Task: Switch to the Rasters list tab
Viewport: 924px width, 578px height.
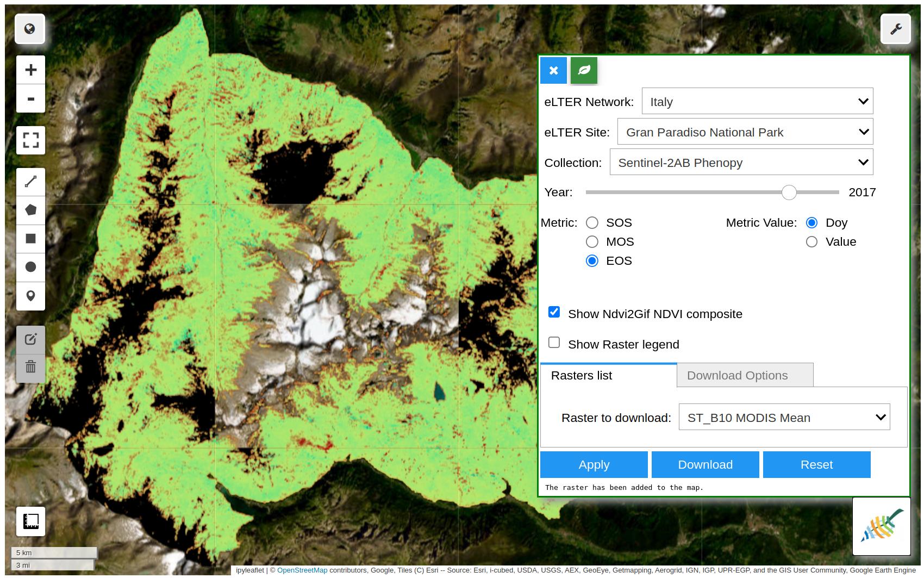Action: pyautogui.click(x=581, y=375)
